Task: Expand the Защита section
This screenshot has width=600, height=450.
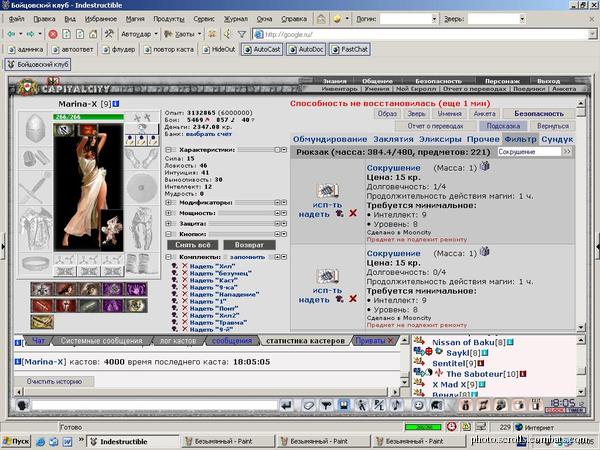Action: coord(168,223)
